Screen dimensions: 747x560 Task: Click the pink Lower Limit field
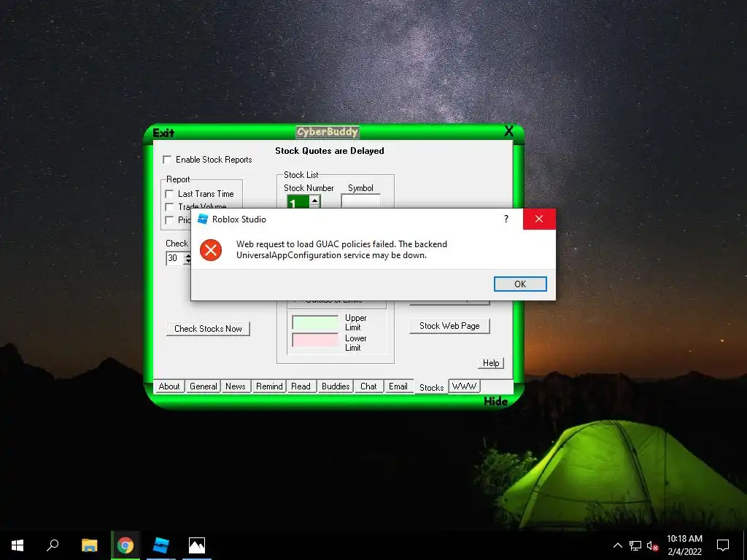pos(315,340)
